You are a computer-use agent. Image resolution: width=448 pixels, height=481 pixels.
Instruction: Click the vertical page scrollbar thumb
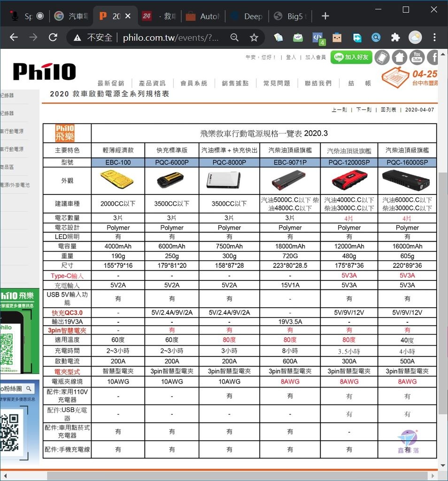(442, 294)
